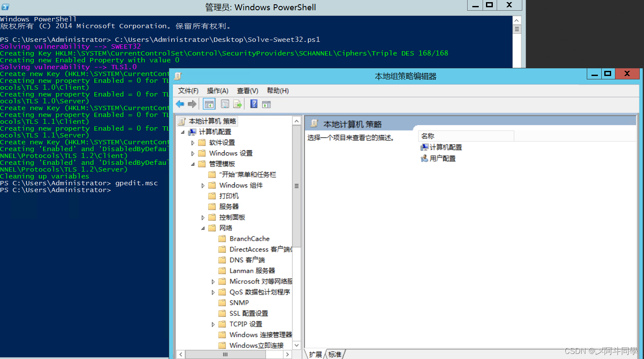This screenshot has height=359, width=644.
Task: Click the PowerShell window title bar icon
Action: point(5,7)
